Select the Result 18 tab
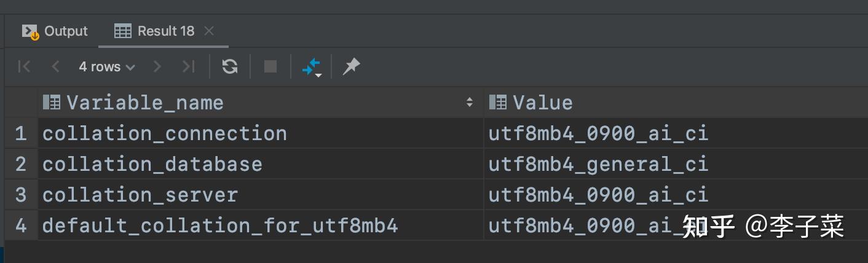868x263 pixels. click(x=155, y=31)
